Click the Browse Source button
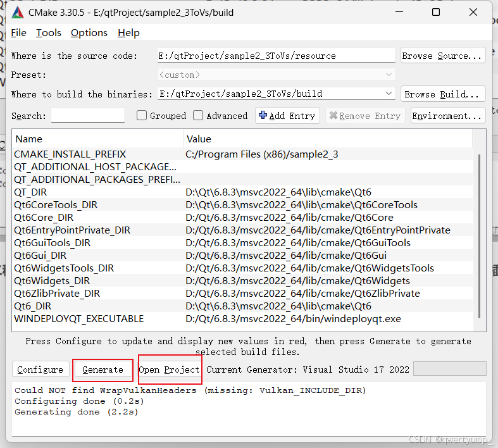Viewport: 498px width, 448px height. coord(443,56)
